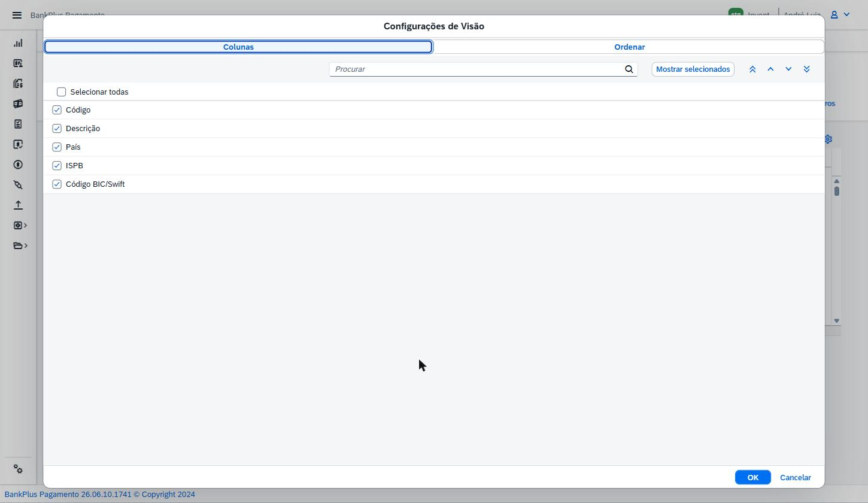This screenshot has width=868, height=503.
Task: Move column down with single down arrow
Action: (x=788, y=69)
